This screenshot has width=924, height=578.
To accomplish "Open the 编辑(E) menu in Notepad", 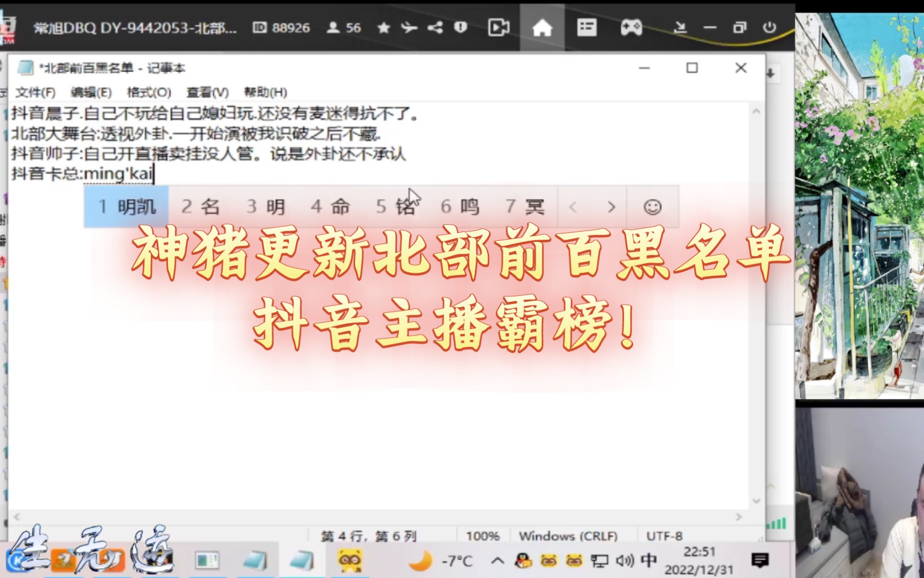I will click(91, 93).
